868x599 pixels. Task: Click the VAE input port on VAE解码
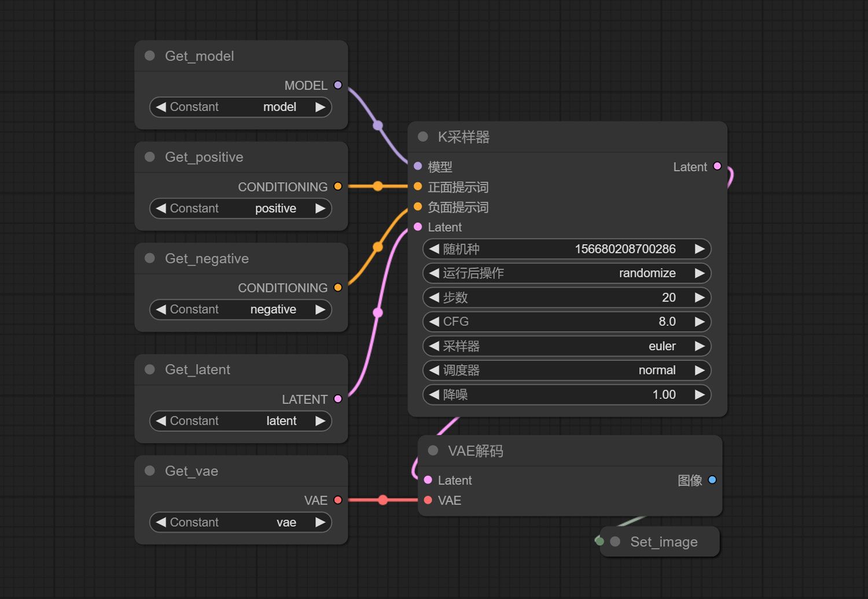point(428,500)
